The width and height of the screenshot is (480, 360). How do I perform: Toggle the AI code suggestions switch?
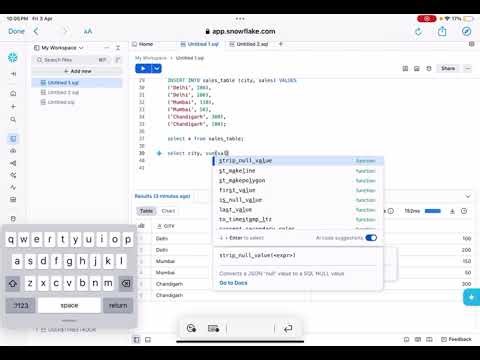(371, 238)
